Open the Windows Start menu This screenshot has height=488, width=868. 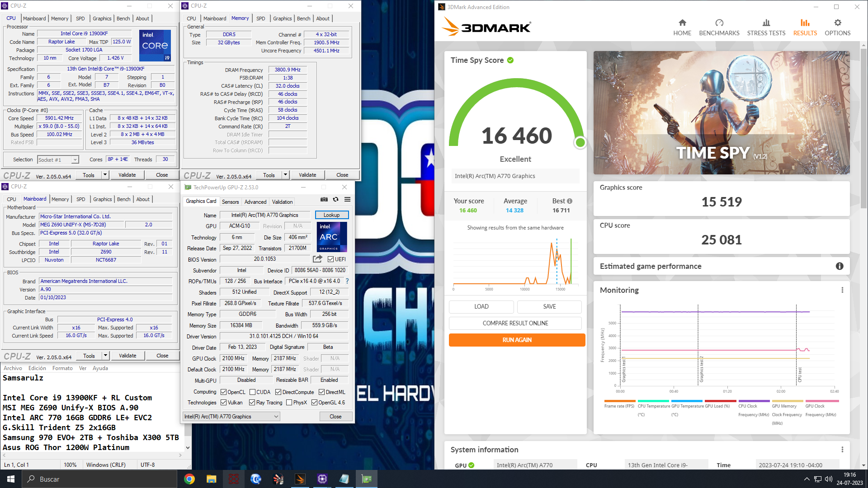coord(11,479)
